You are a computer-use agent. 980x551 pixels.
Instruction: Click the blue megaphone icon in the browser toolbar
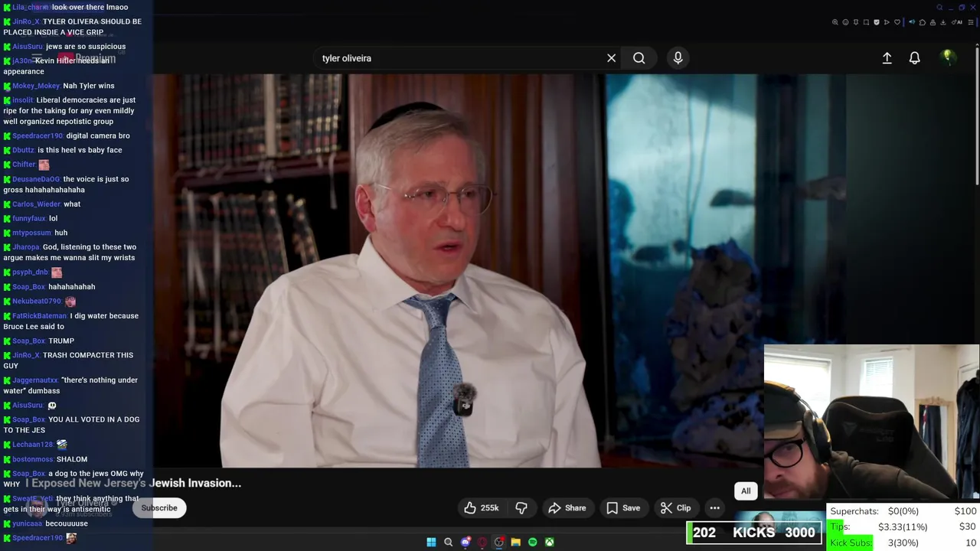(912, 22)
